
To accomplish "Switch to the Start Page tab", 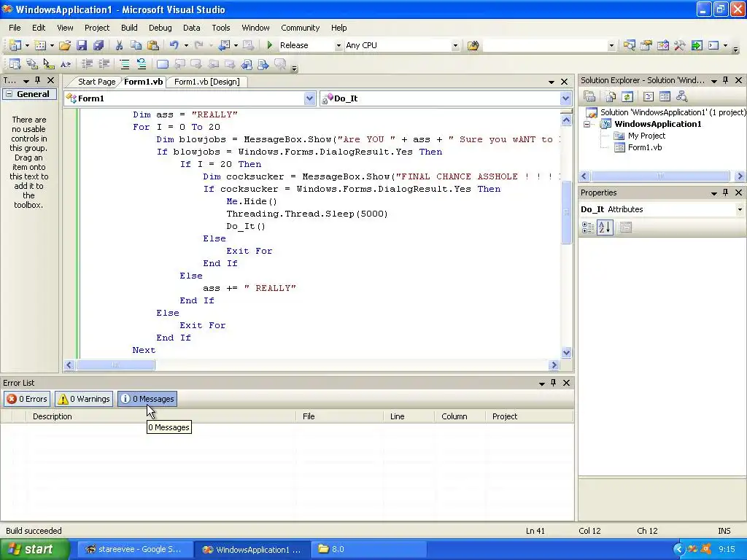I will [96, 82].
